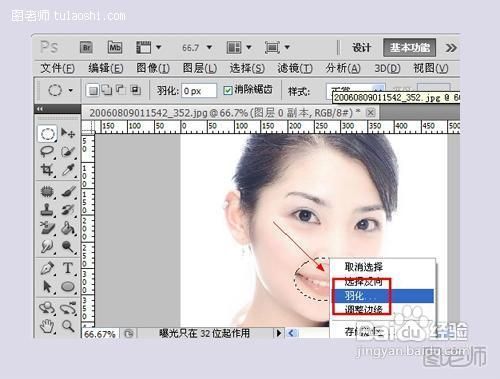Choose Subtract from Selection mode

click(x=121, y=90)
